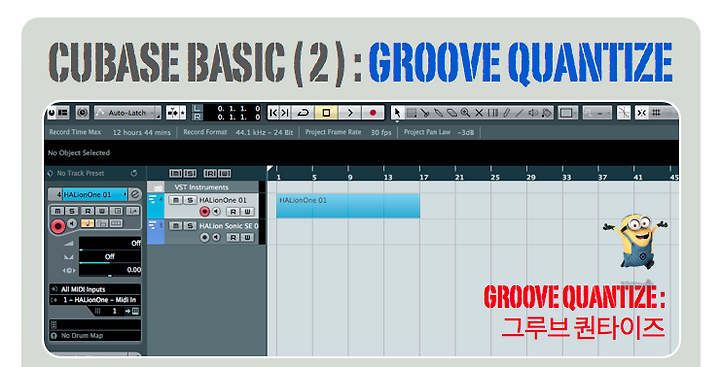
Task: Reload the track preset icon
Action: [134, 173]
